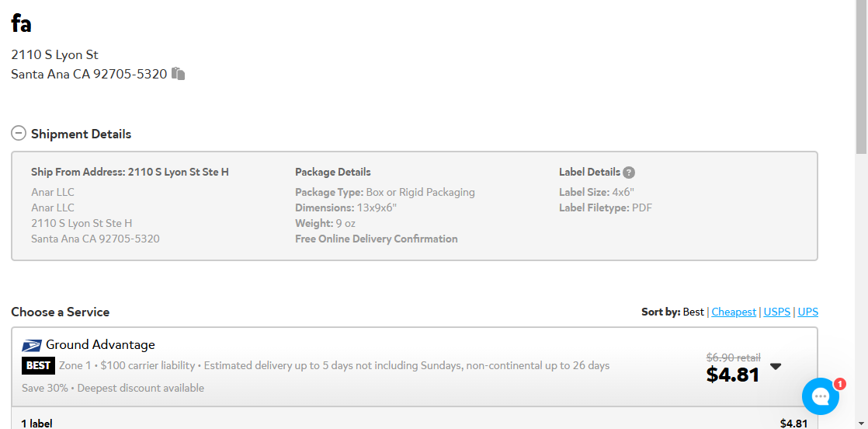Sort services by USPS
868x429 pixels.
[778, 312]
